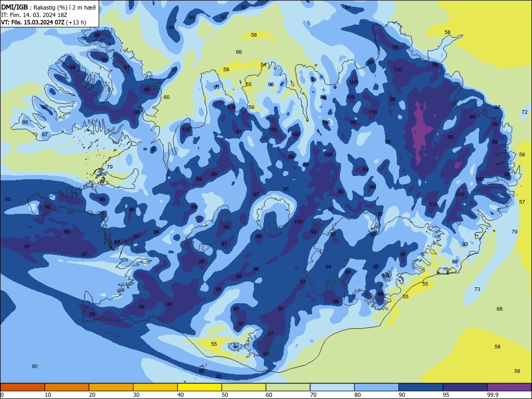
Task: Click the map value '88'
Action: click(455, 261)
